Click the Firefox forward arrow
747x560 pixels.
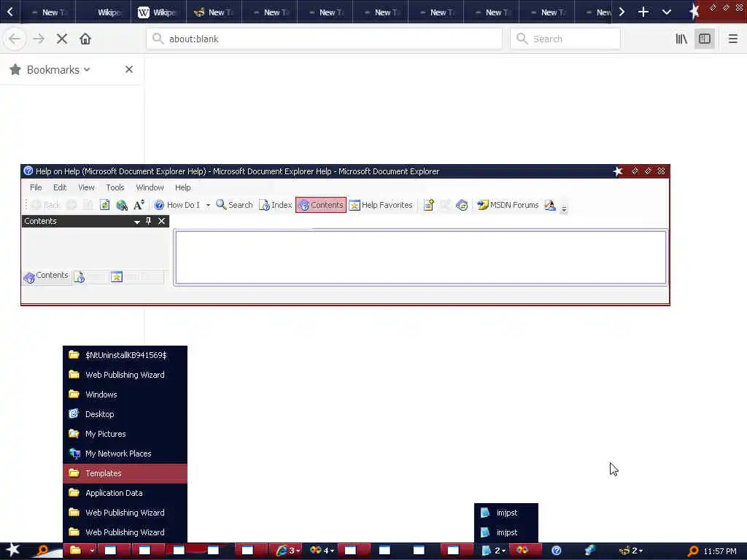pyautogui.click(x=39, y=39)
